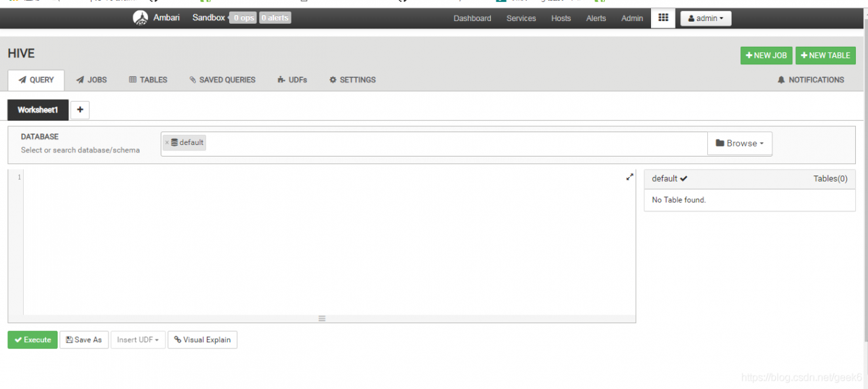Click the Ambari brand text
Image resolution: width=868 pixels, height=389 pixels.
pyautogui.click(x=167, y=18)
